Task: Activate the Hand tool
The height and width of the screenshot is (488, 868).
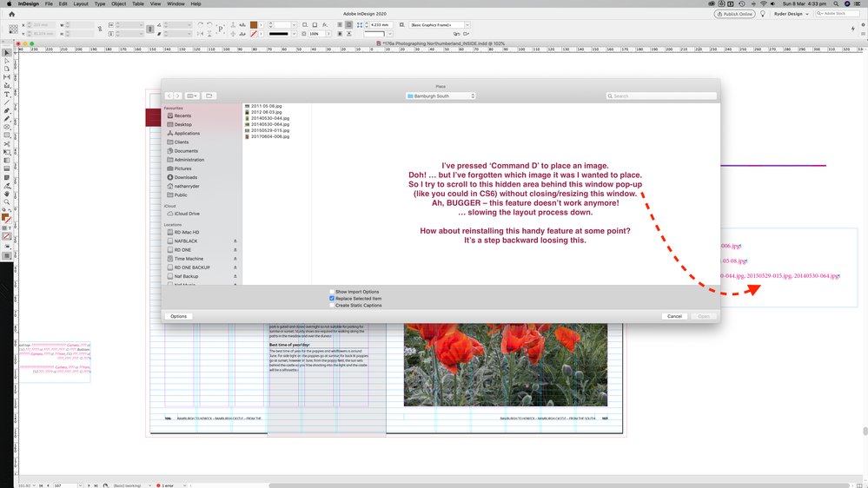Action: coord(7,195)
